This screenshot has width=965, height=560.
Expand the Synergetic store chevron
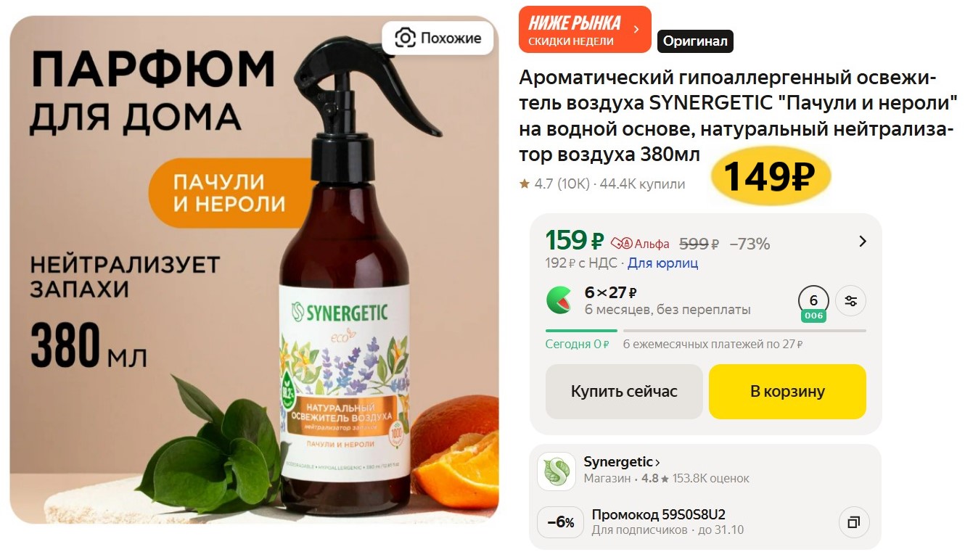[x=657, y=462]
